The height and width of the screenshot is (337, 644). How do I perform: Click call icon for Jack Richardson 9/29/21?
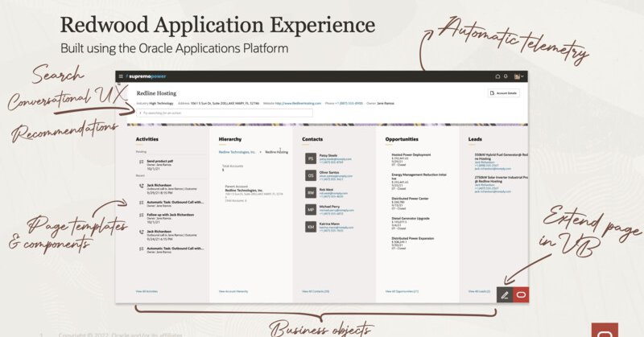point(142,186)
